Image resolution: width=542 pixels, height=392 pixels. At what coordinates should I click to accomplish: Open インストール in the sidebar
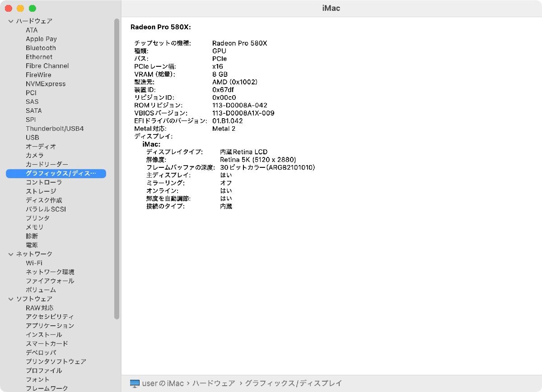click(x=44, y=335)
